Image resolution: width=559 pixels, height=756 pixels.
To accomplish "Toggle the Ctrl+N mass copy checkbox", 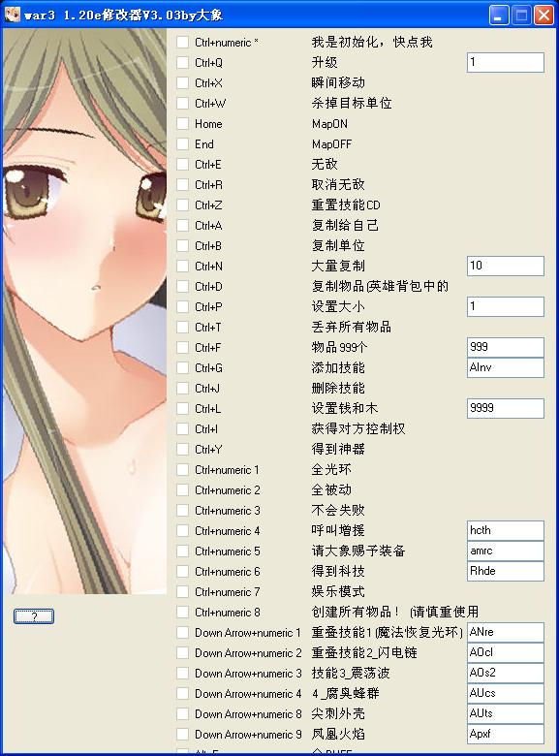I will pyautogui.click(x=183, y=267).
